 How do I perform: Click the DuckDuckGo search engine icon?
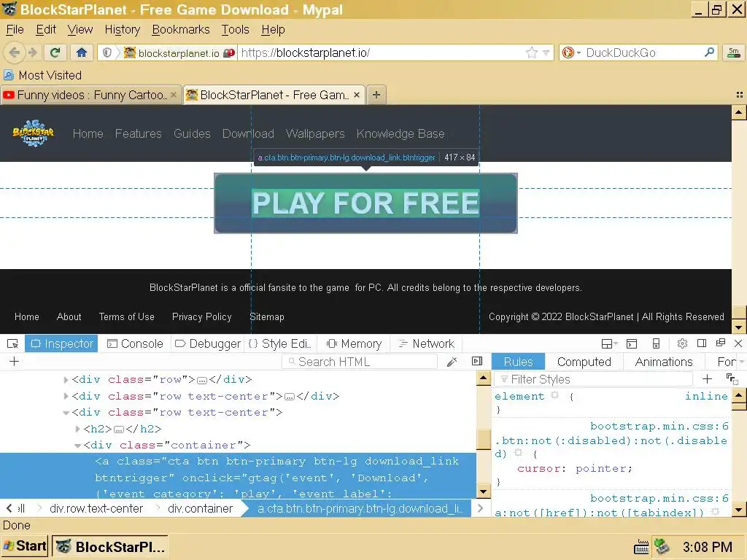pyautogui.click(x=568, y=52)
